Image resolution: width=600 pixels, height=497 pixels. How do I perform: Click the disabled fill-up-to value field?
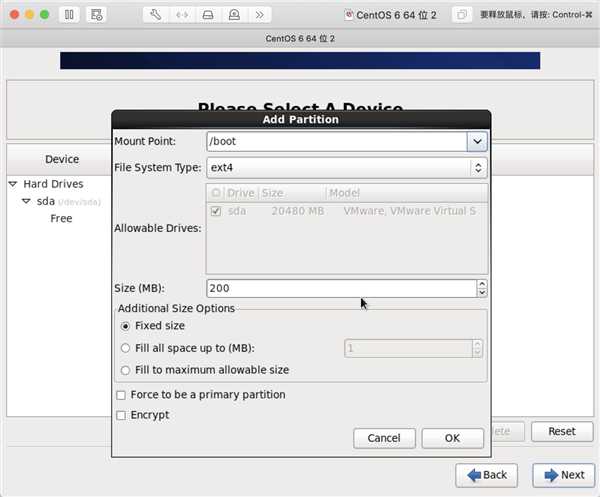click(x=408, y=349)
